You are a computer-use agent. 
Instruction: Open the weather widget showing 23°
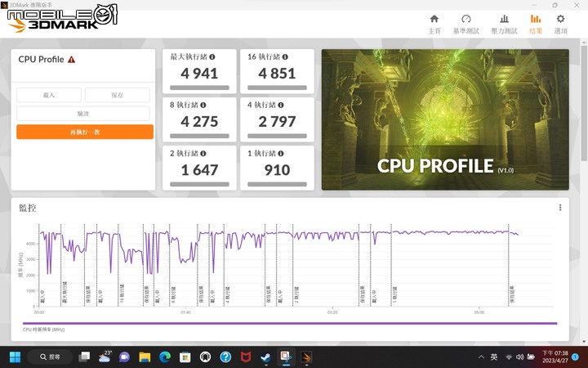click(105, 357)
